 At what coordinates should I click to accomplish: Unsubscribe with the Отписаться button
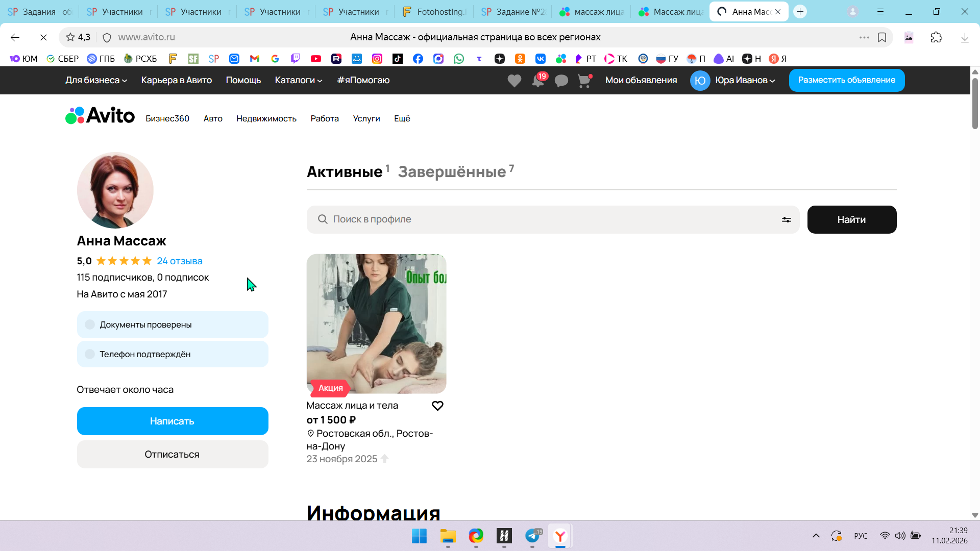[x=172, y=454]
